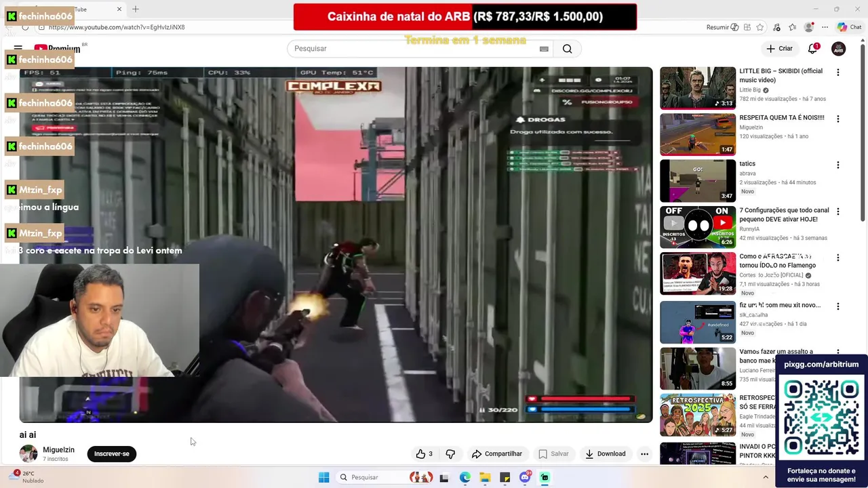Click video title 'ai ai'
The height and width of the screenshot is (488, 868).
coord(28,435)
